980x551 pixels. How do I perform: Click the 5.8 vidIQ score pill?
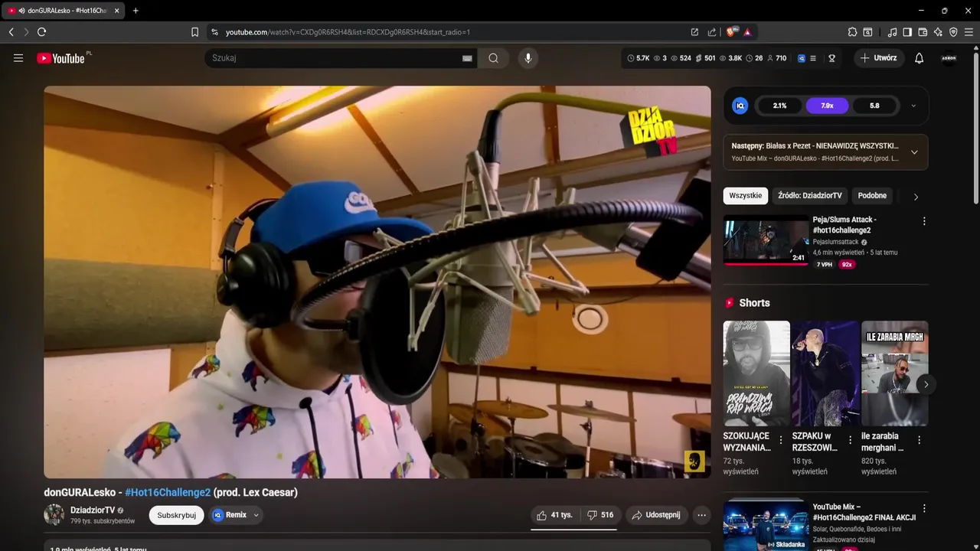click(874, 106)
